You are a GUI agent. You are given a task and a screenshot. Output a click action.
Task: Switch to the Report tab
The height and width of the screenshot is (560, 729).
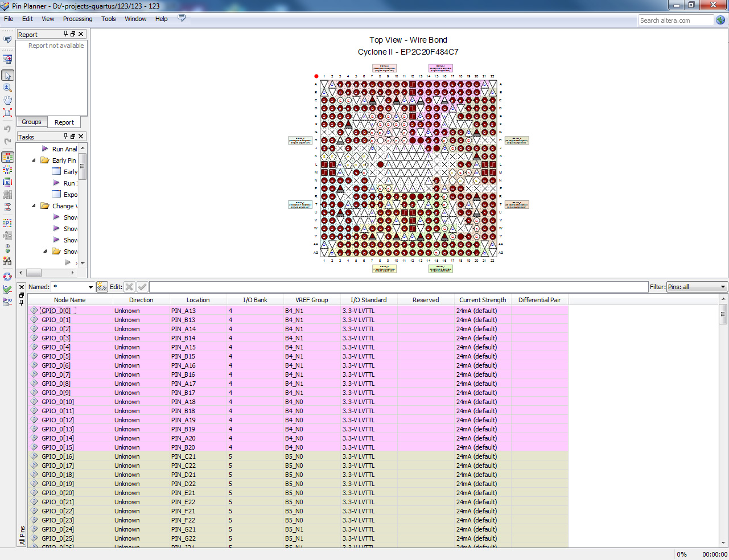click(64, 122)
